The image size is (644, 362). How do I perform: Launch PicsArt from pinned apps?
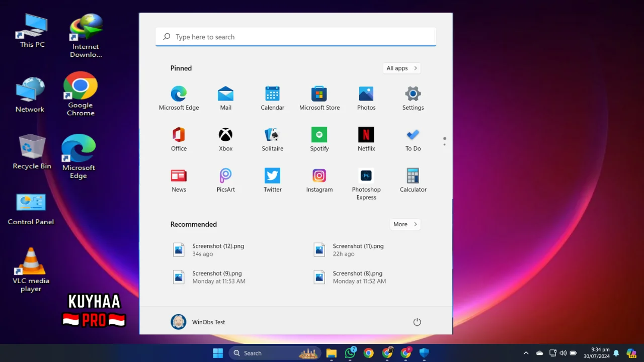point(225,180)
